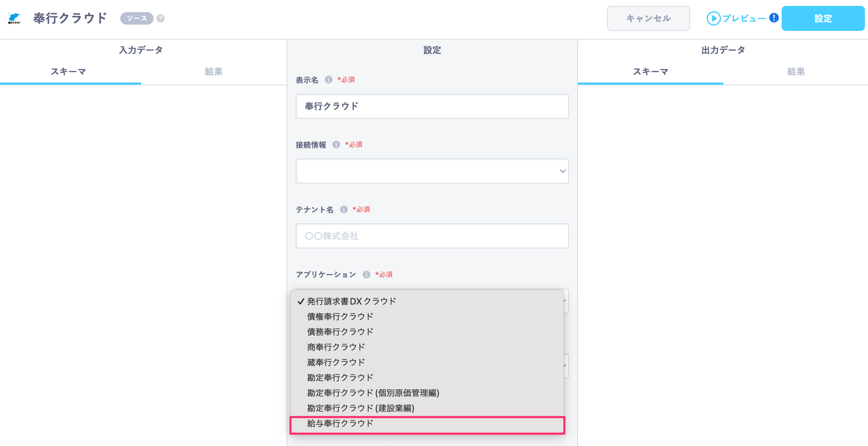The image size is (868, 446).
Task: Open the help question mark beside ソース
Action: tap(160, 18)
